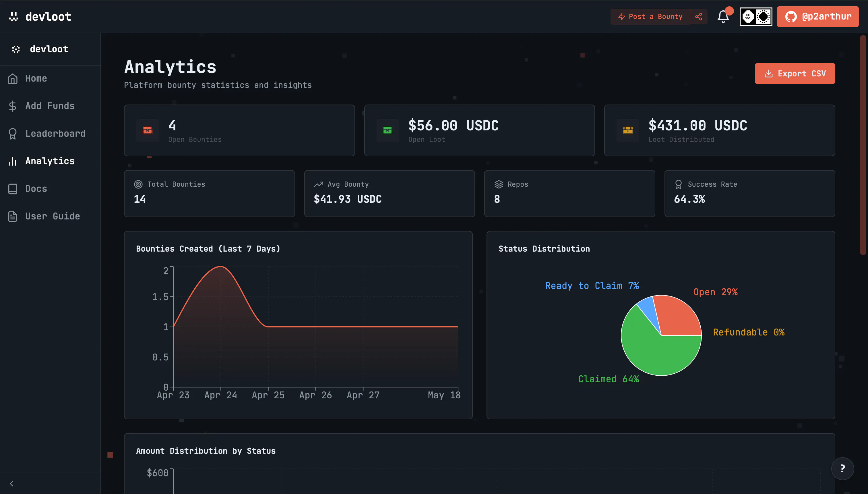
Task: Click the sidebar devloot header icon
Action: click(x=16, y=49)
